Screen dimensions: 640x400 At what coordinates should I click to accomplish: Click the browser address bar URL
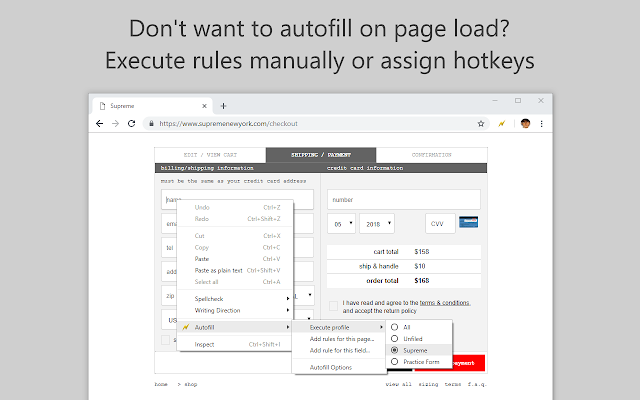(x=228, y=124)
